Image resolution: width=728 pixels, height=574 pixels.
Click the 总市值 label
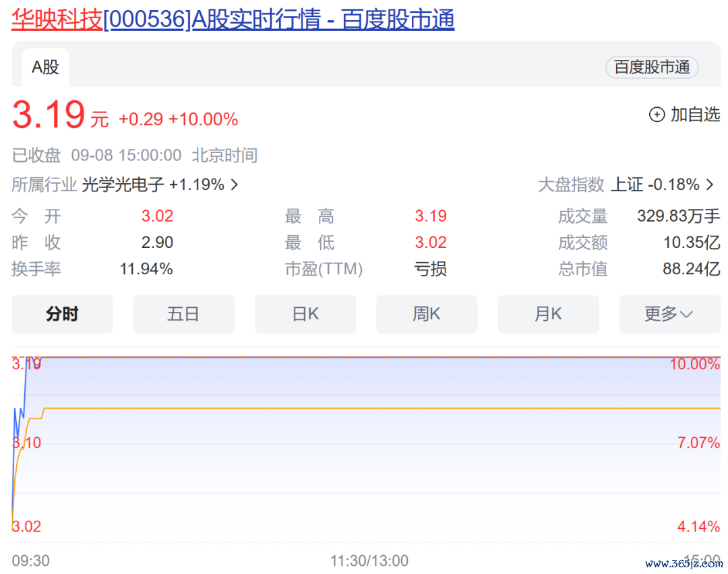coord(583,269)
